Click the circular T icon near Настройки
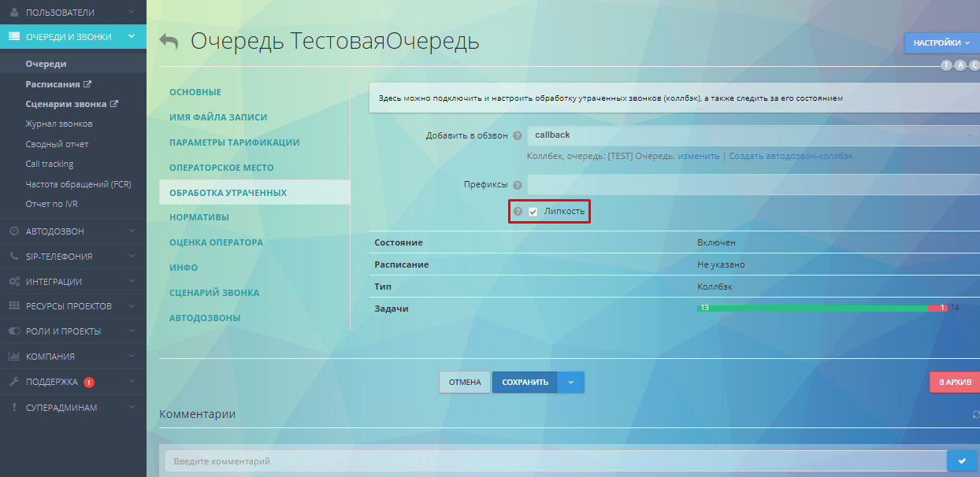 click(x=947, y=66)
